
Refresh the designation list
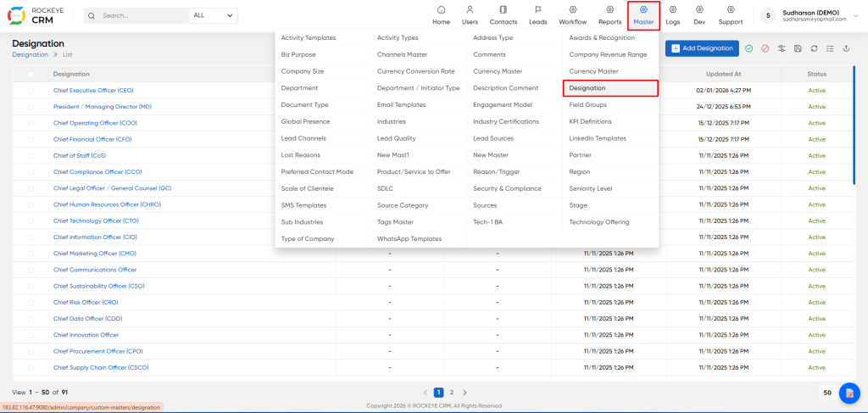[x=814, y=48]
